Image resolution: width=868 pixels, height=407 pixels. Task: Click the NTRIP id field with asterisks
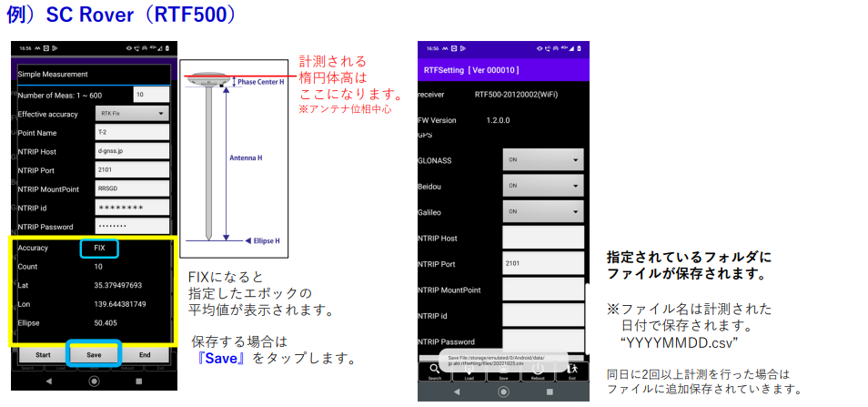pyautogui.click(x=132, y=208)
